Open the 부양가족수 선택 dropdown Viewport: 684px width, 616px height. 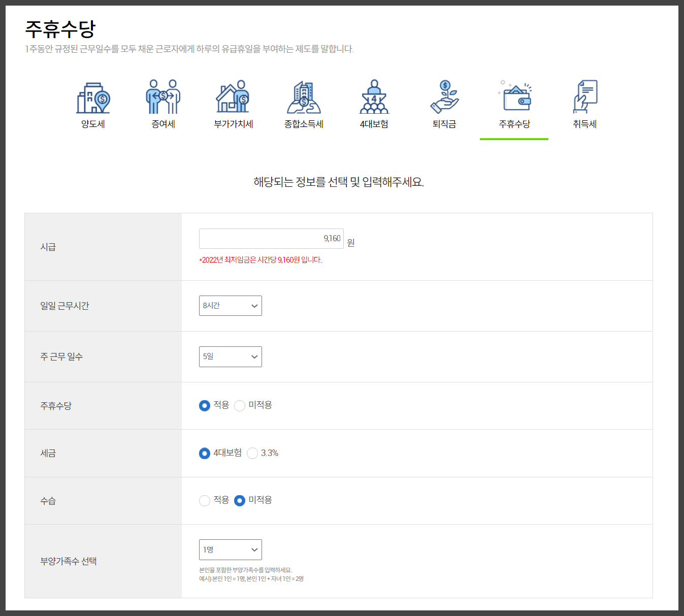(230, 549)
